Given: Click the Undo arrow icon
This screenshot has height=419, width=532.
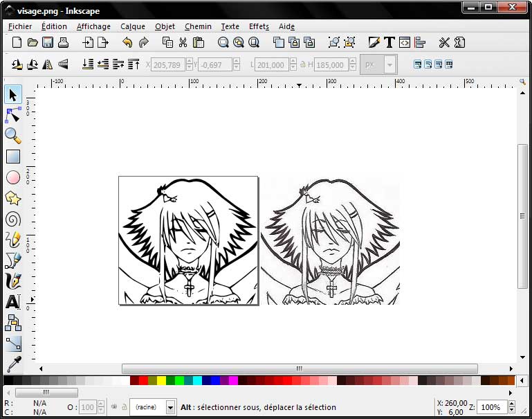Looking at the screenshot, I should (x=127, y=43).
